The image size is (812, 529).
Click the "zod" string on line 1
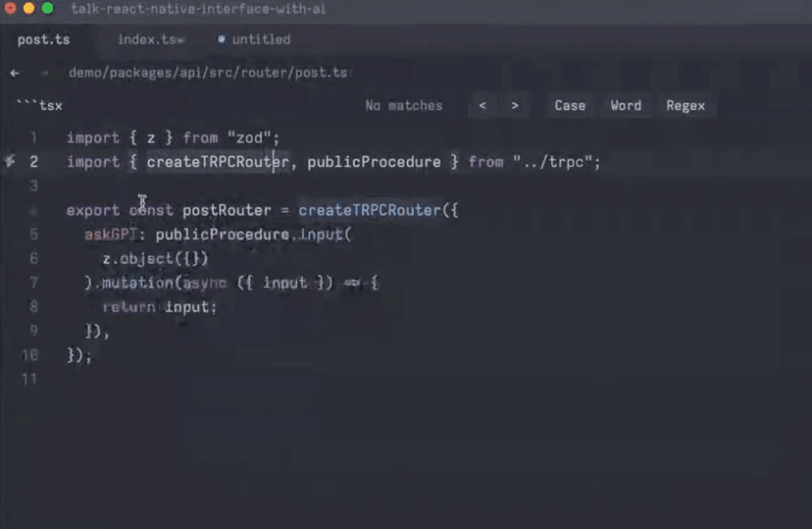click(x=249, y=137)
